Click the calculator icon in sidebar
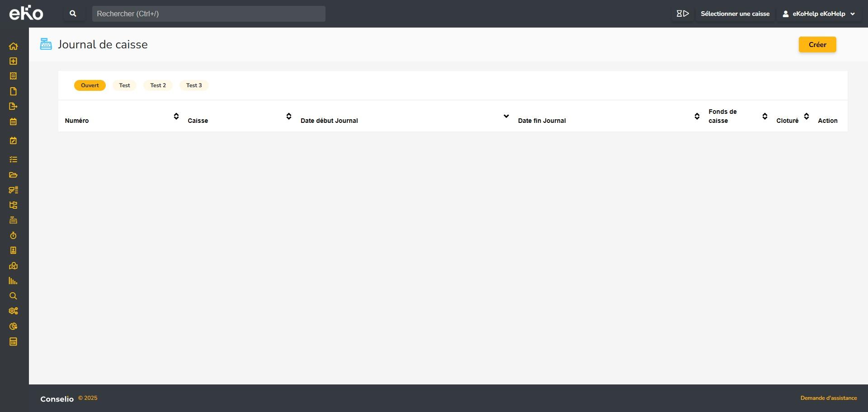The width and height of the screenshot is (868, 412). tap(13, 342)
